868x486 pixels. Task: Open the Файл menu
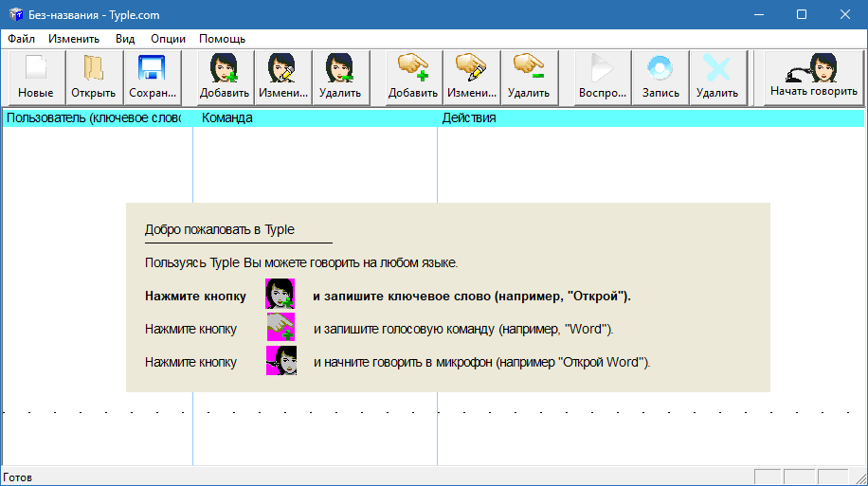pyautogui.click(x=21, y=39)
